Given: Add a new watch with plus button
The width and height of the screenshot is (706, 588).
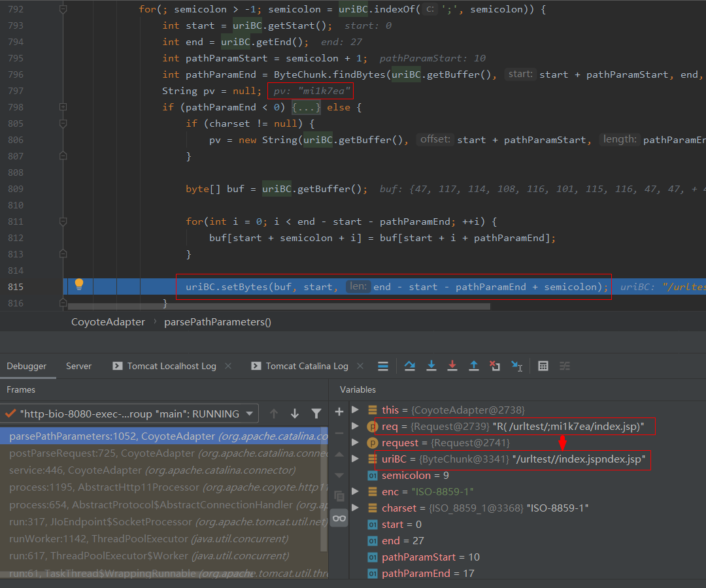Looking at the screenshot, I should pyautogui.click(x=339, y=411).
